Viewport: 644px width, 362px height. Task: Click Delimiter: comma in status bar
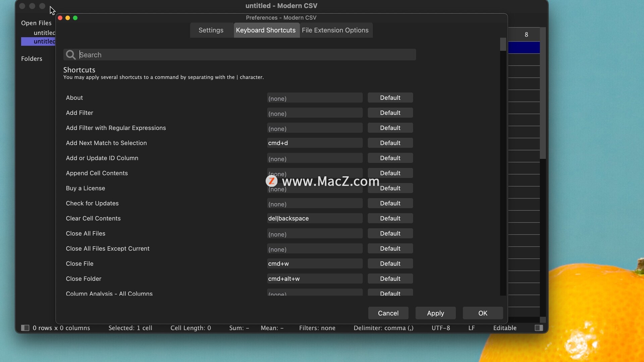383,328
